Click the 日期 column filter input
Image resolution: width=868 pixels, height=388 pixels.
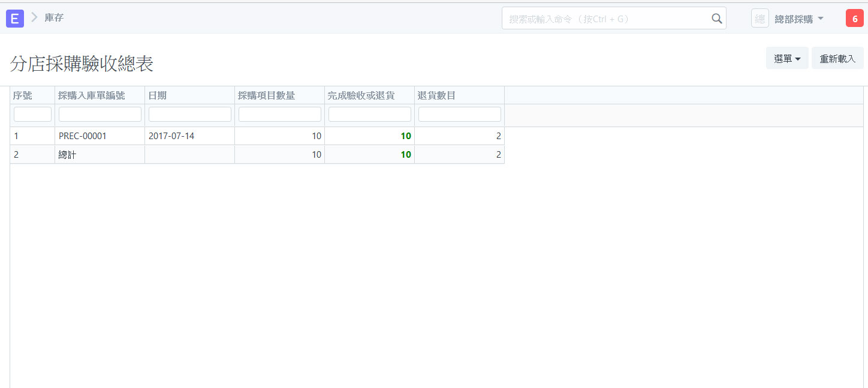click(x=189, y=114)
